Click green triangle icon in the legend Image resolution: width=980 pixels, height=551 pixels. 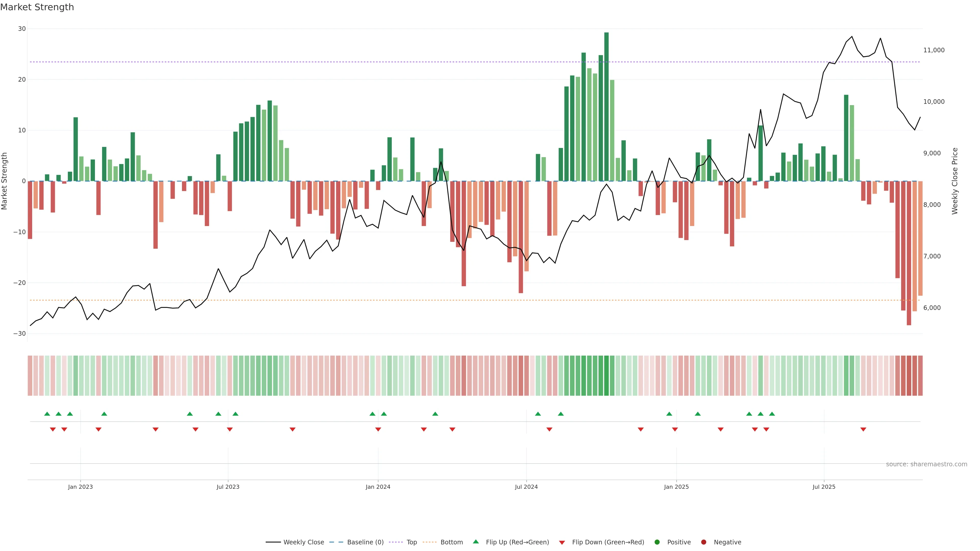(x=475, y=542)
